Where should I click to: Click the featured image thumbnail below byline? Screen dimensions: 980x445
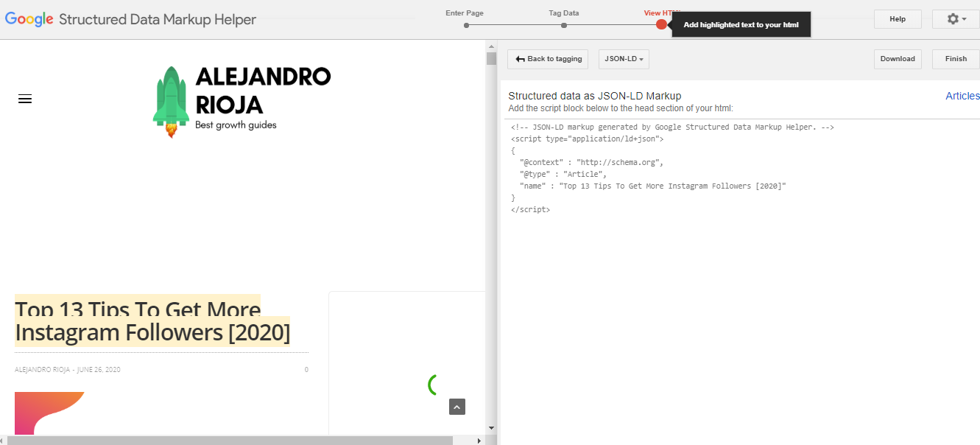[49, 413]
